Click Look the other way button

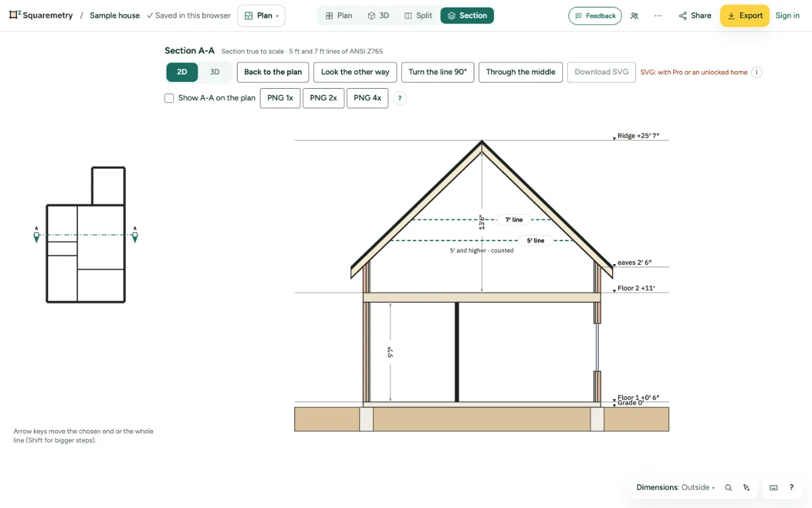pyautogui.click(x=355, y=72)
